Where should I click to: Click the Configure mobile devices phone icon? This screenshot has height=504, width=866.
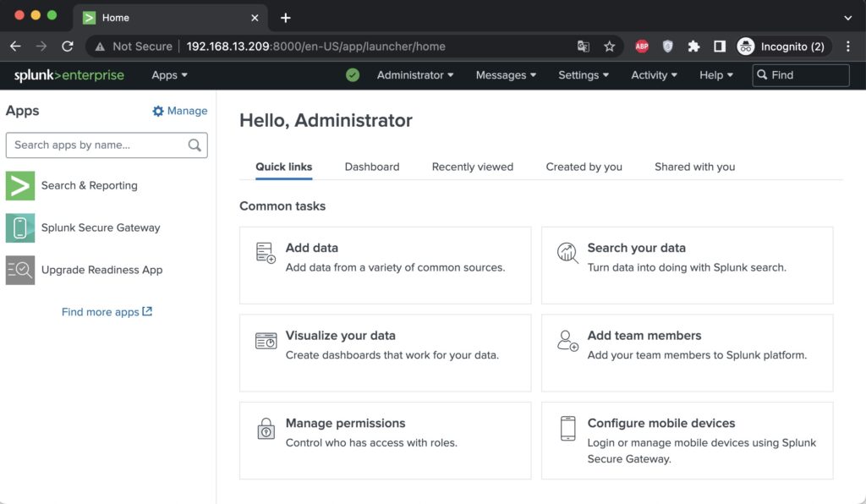[567, 429]
